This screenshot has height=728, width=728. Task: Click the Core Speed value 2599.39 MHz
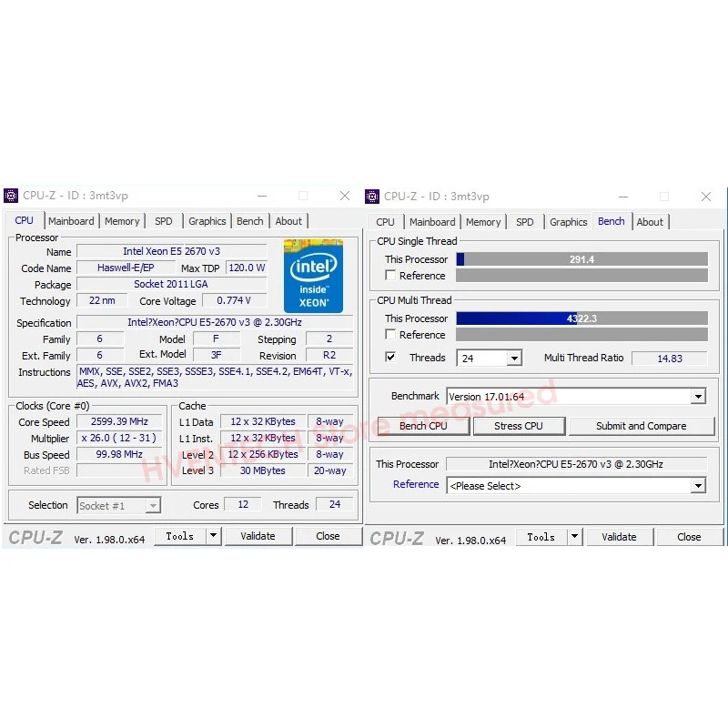[119, 421]
